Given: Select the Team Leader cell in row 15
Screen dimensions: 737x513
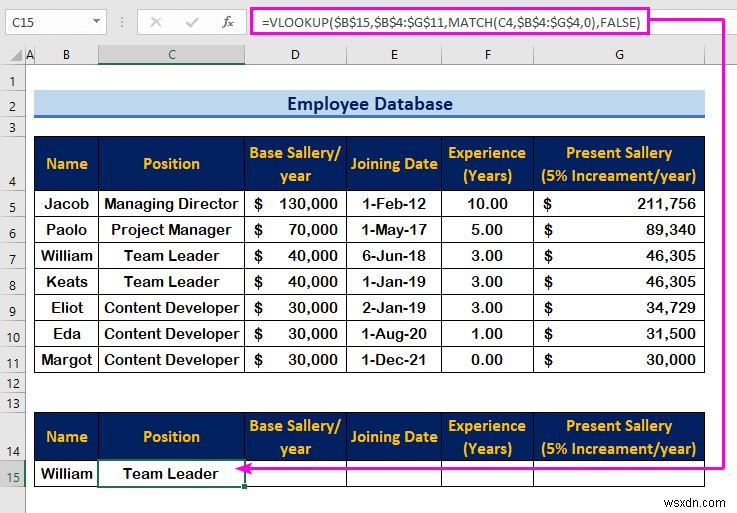Looking at the screenshot, I should [x=172, y=474].
